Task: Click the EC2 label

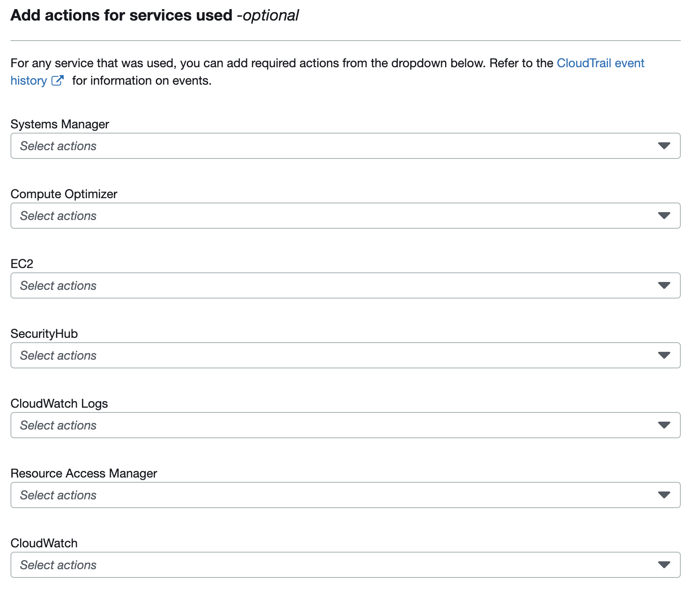Action: click(22, 264)
